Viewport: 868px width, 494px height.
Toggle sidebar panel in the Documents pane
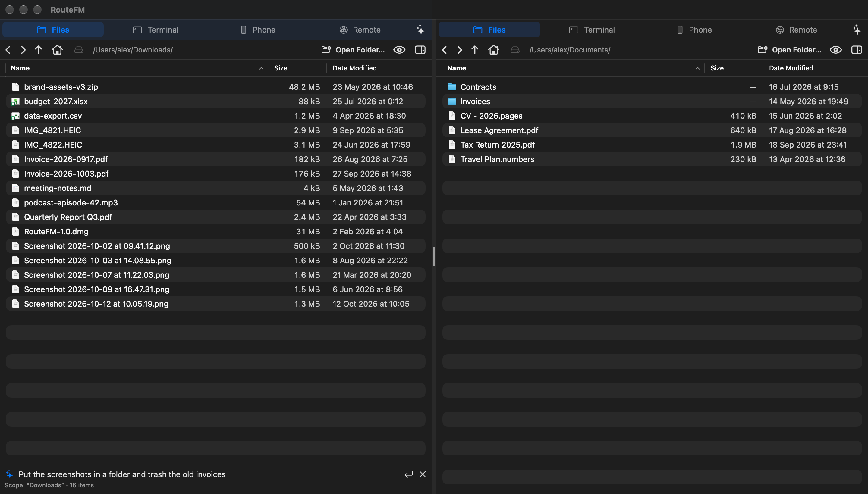pos(857,50)
